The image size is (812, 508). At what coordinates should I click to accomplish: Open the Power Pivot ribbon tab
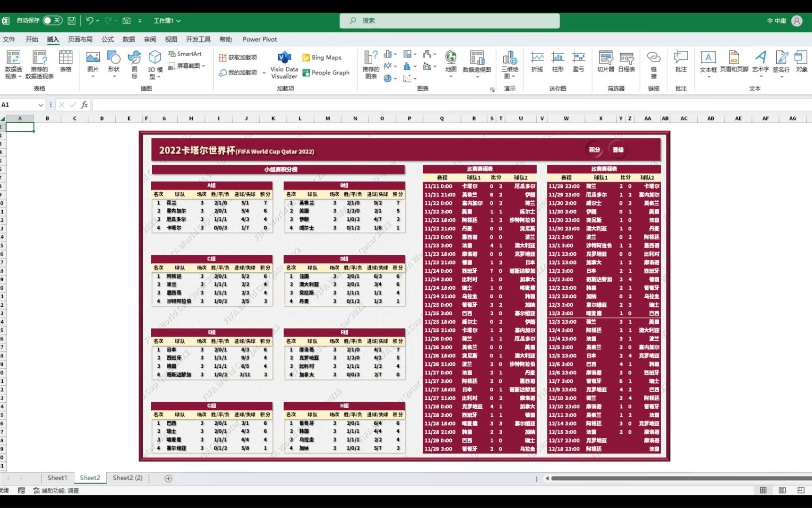[x=260, y=40]
